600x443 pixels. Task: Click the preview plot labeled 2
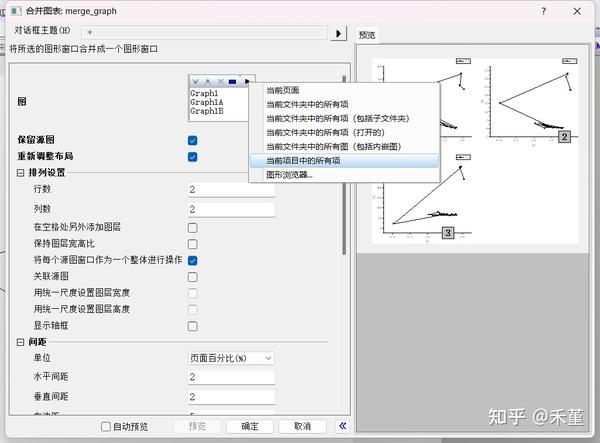[x=530, y=102]
